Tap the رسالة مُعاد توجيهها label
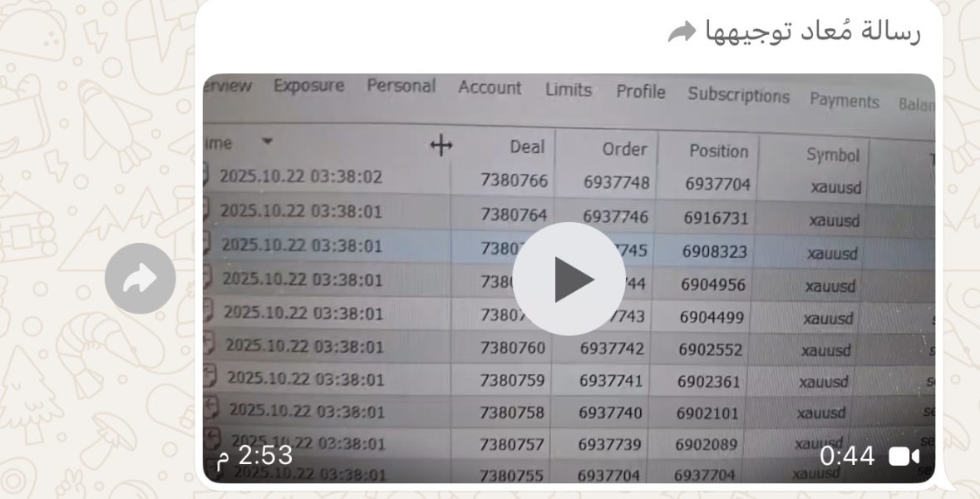The image size is (980, 499). click(x=812, y=32)
